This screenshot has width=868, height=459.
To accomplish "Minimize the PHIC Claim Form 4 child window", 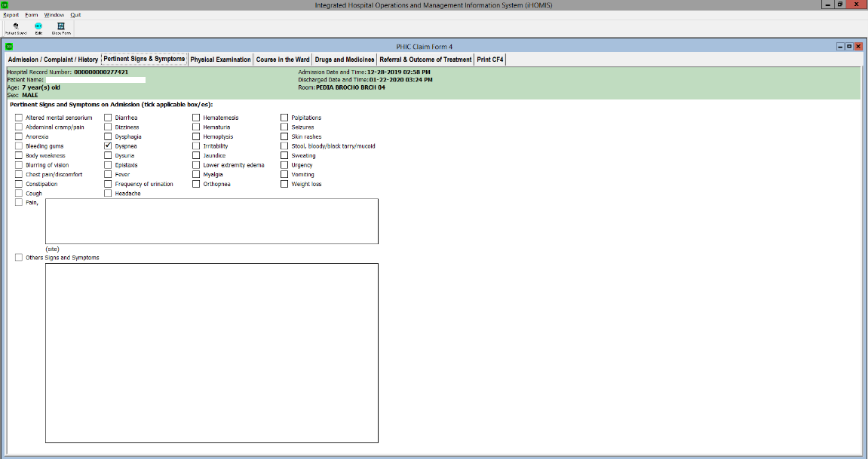I will (840, 47).
